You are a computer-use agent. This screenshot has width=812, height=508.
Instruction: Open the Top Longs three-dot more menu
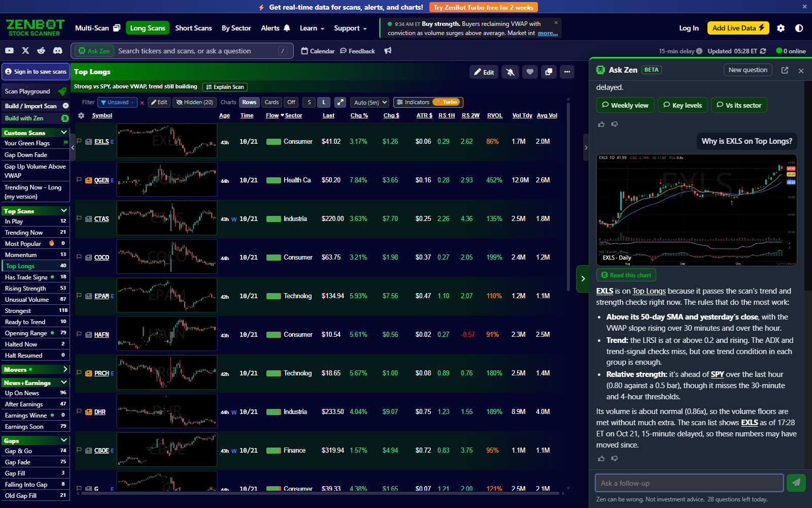point(567,72)
